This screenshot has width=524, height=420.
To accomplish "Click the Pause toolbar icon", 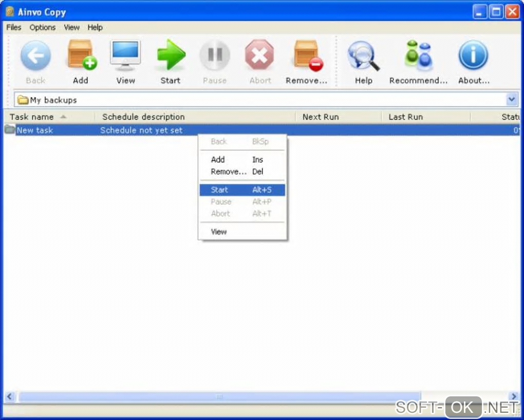I will coord(215,56).
